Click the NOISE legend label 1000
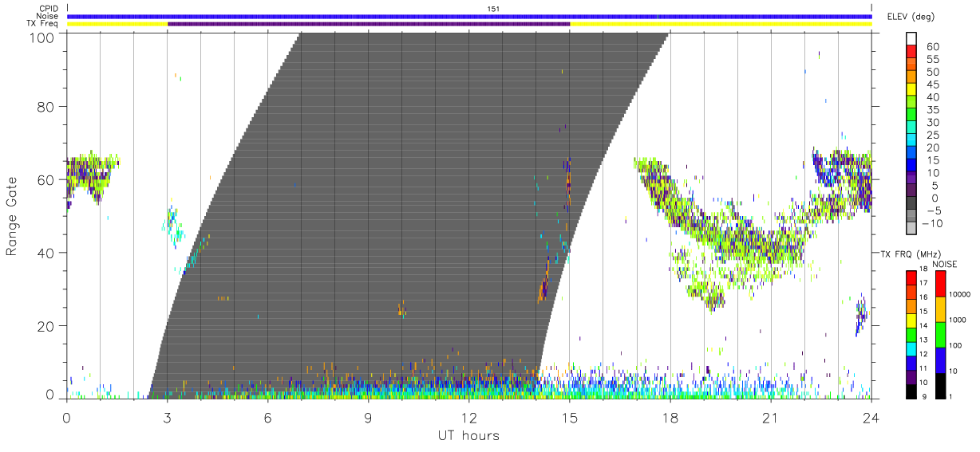The image size is (980, 452). pyautogui.click(x=958, y=320)
